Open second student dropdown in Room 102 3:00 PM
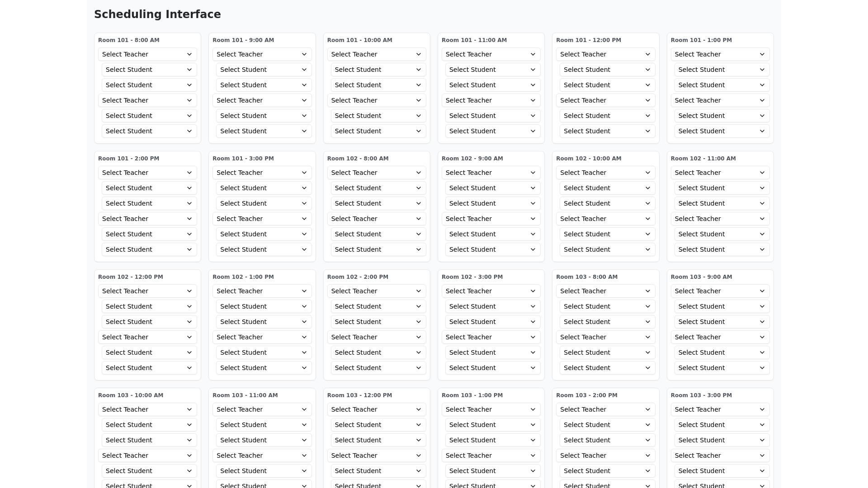The image size is (868, 488). 493,322
